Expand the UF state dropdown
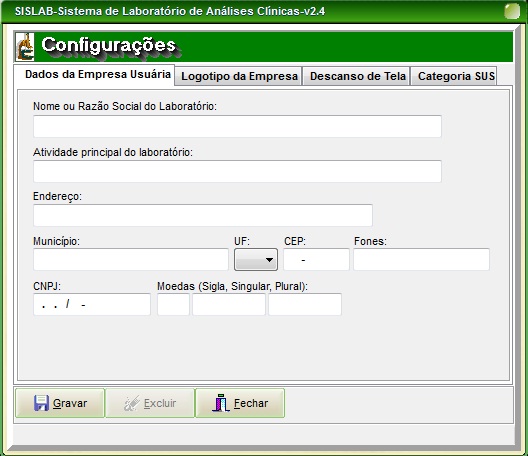Viewport: 528px width, 456px height. (x=256, y=259)
